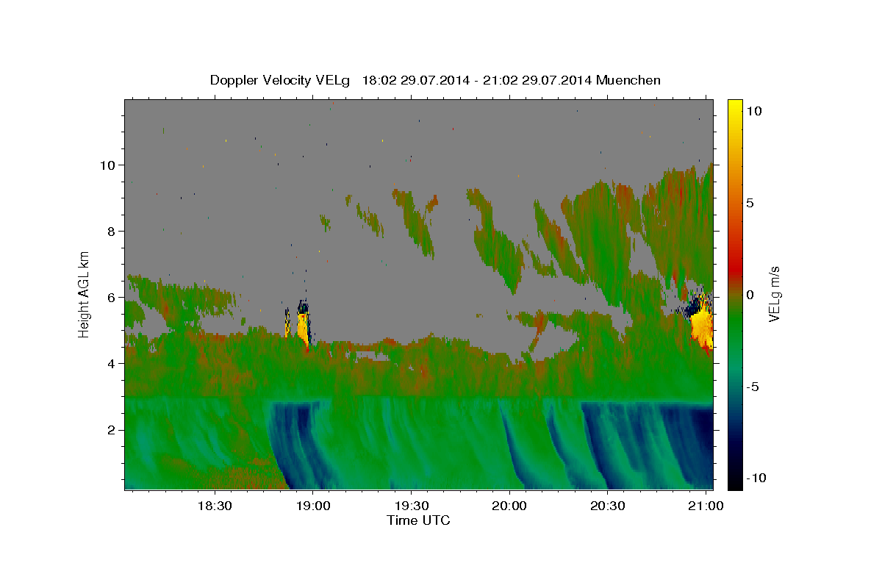Click the 20:00 time tick label

click(509, 506)
